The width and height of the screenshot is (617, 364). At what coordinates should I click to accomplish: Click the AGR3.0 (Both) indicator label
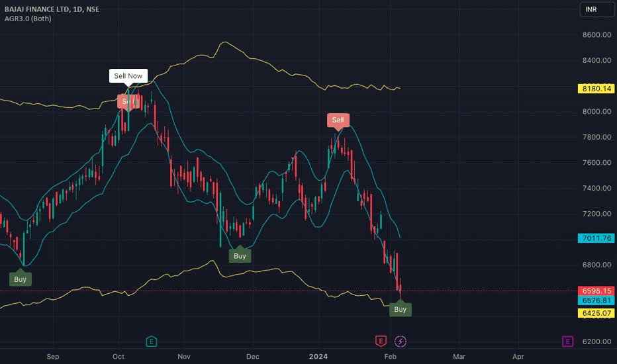28,19
